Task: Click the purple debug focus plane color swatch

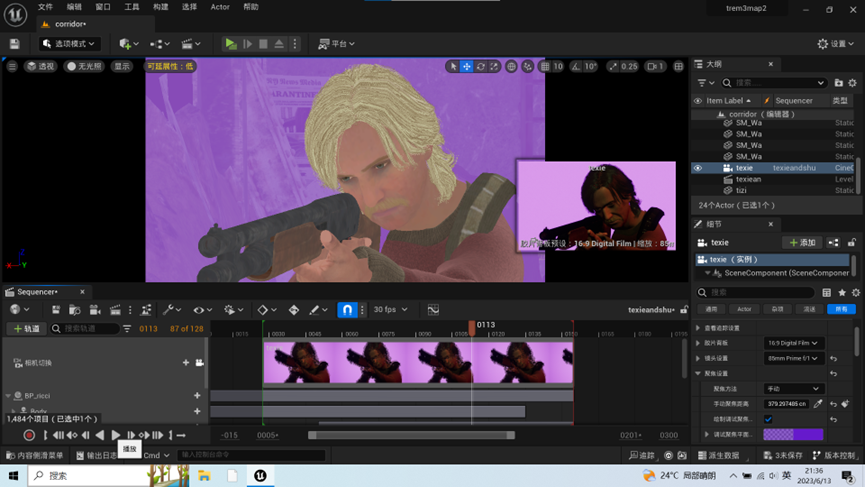Action: tap(793, 434)
